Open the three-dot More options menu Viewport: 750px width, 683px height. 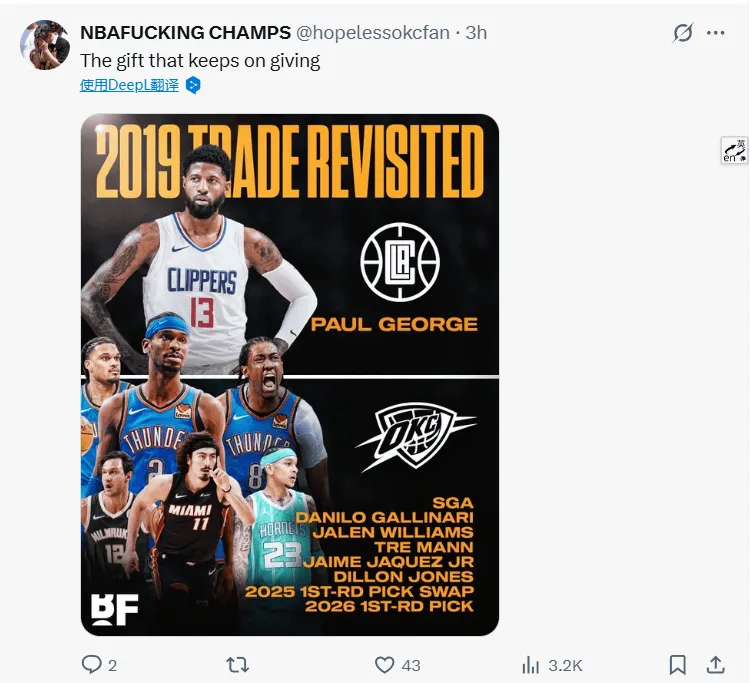click(716, 33)
